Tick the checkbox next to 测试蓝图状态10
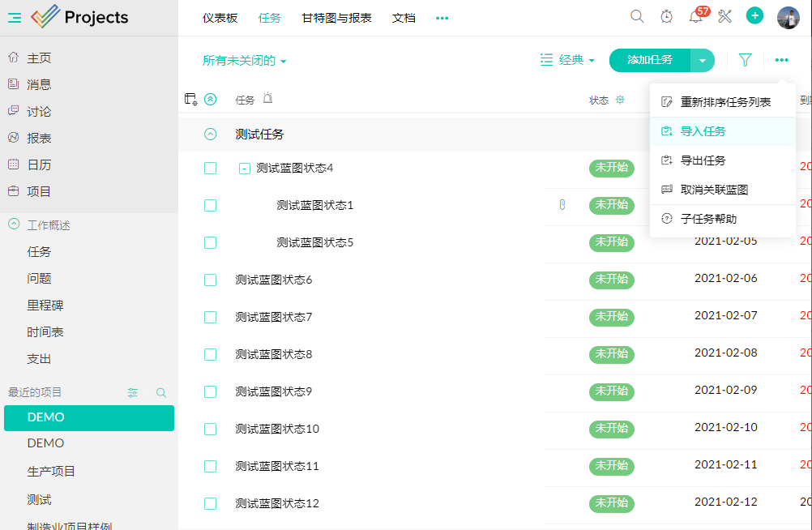812x530 pixels. click(x=210, y=429)
